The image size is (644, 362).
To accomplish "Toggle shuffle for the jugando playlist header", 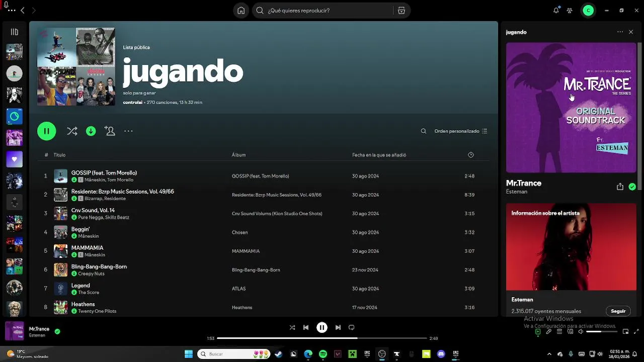I will (72, 131).
